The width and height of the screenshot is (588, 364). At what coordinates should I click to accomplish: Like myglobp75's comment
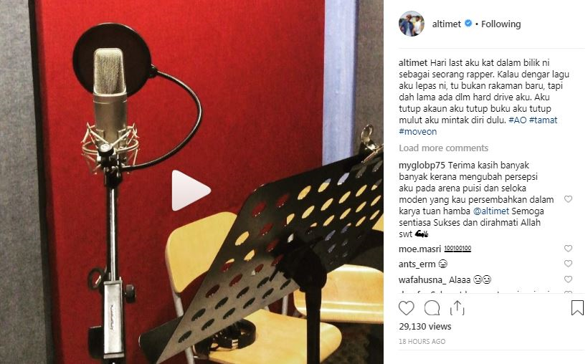[x=568, y=199]
